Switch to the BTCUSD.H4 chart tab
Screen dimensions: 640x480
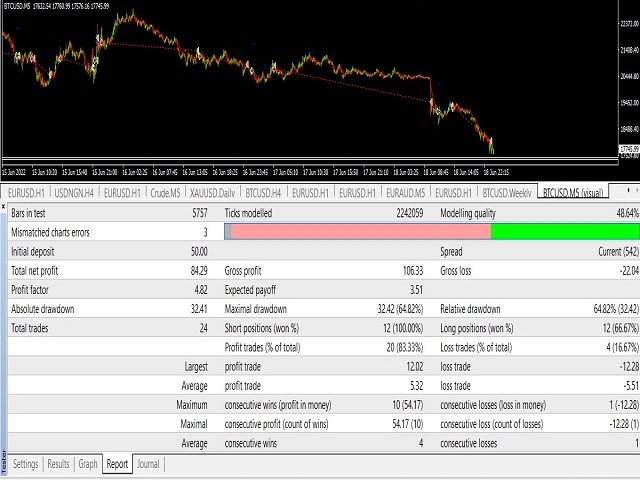coord(263,193)
